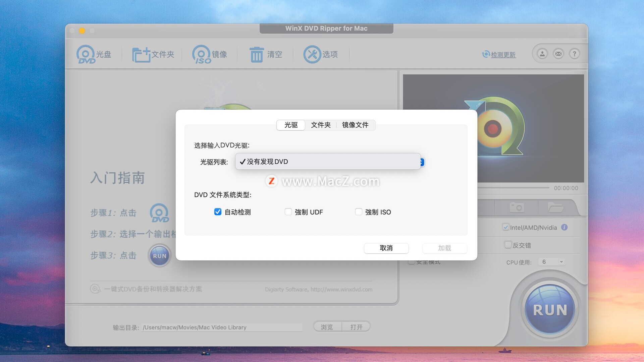644x362 pixels.
Task: Click the trash clear icon
Action: point(257,54)
